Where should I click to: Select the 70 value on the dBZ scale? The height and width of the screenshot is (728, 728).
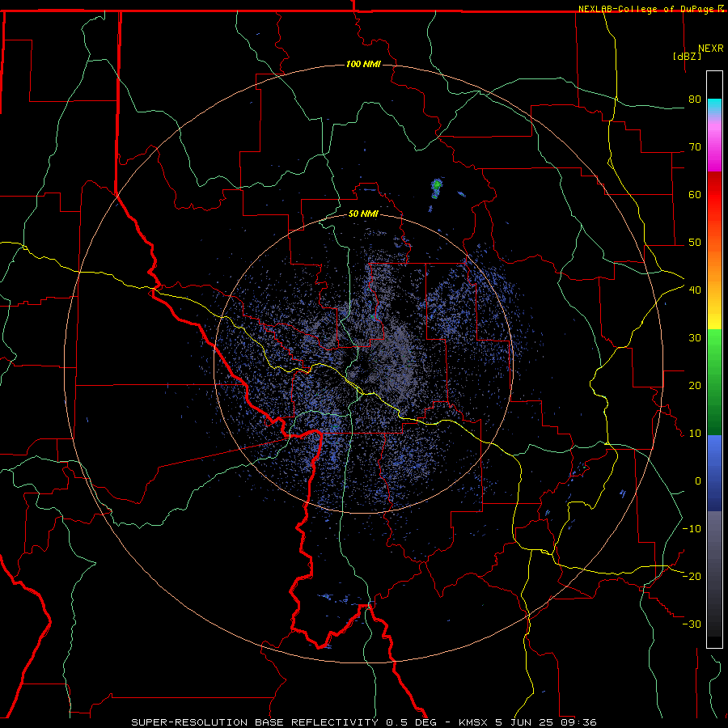[695, 147]
